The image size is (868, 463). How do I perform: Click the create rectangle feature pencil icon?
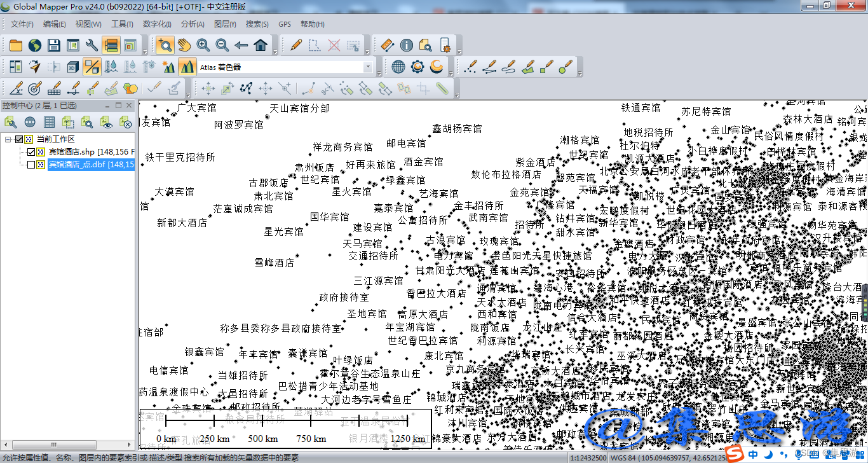[546, 66]
